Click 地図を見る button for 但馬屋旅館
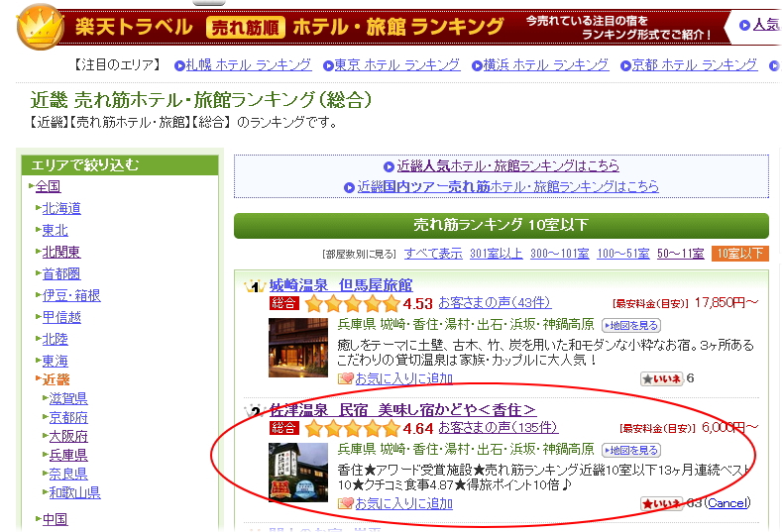This screenshot has width=782, height=532. tap(631, 325)
